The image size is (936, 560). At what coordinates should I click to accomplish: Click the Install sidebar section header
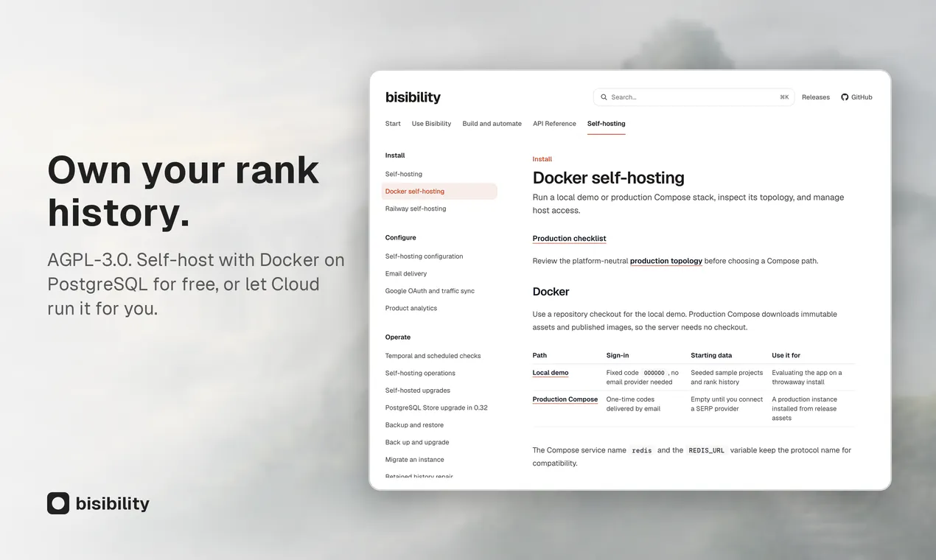point(395,155)
